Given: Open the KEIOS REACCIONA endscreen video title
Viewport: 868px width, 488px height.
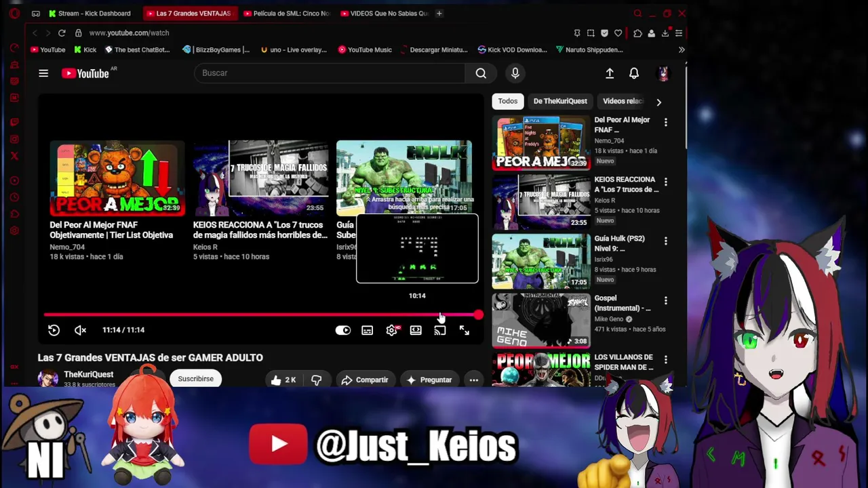Looking at the screenshot, I should pos(260,230).
